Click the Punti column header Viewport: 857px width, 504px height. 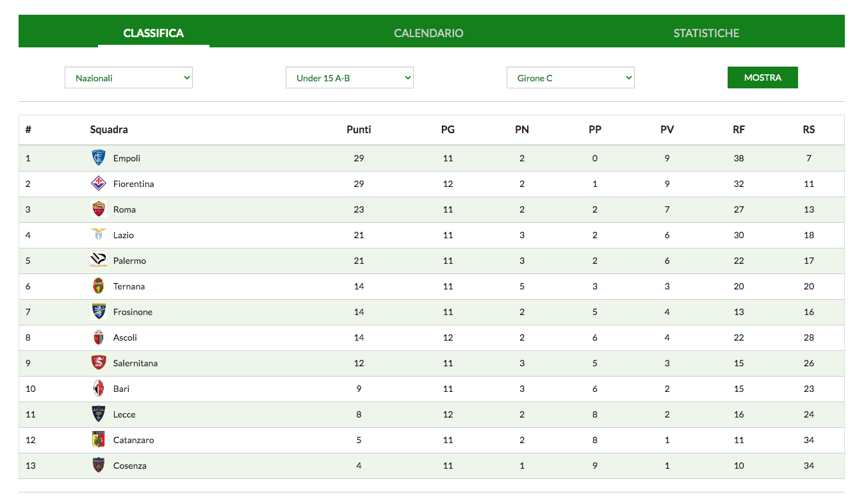(x=359, y=129)
